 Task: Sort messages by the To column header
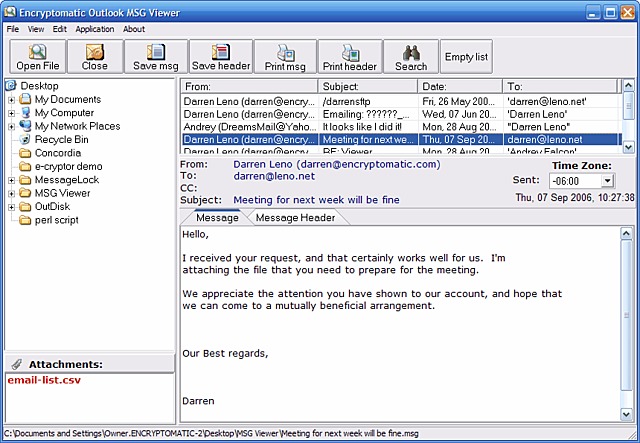coord(561,86)
